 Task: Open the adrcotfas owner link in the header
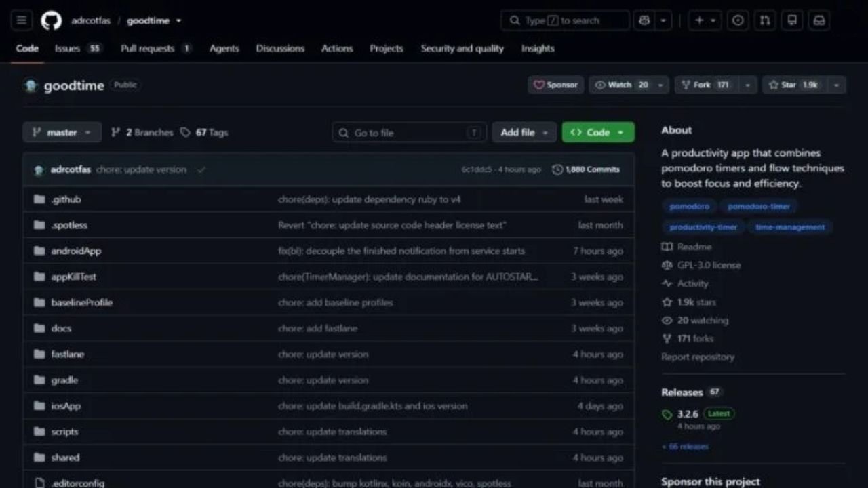coord(91,20)
